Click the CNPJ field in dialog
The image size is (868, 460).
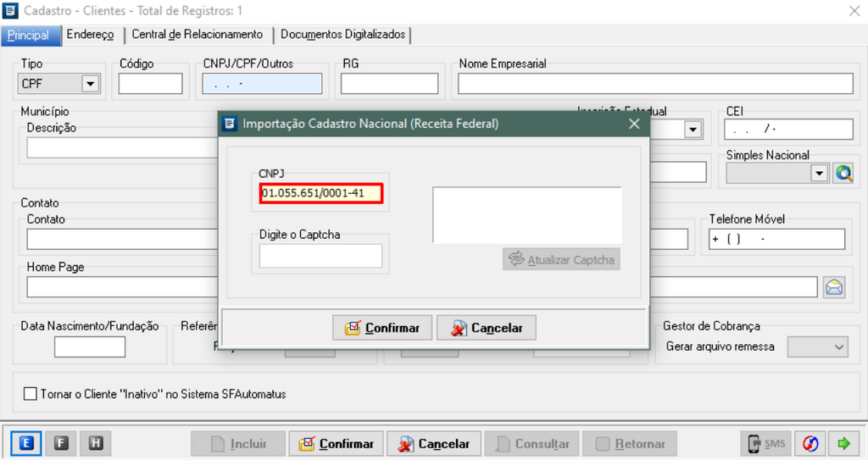click(321, 193)
